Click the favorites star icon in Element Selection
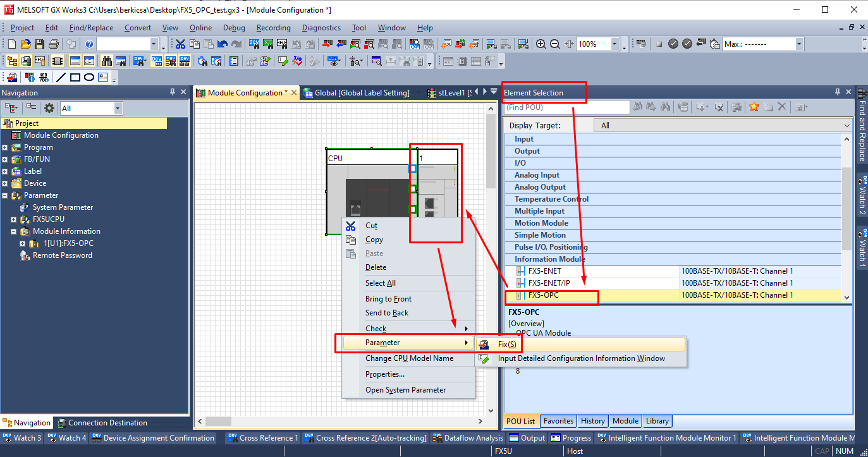 (x=754, y=107)
